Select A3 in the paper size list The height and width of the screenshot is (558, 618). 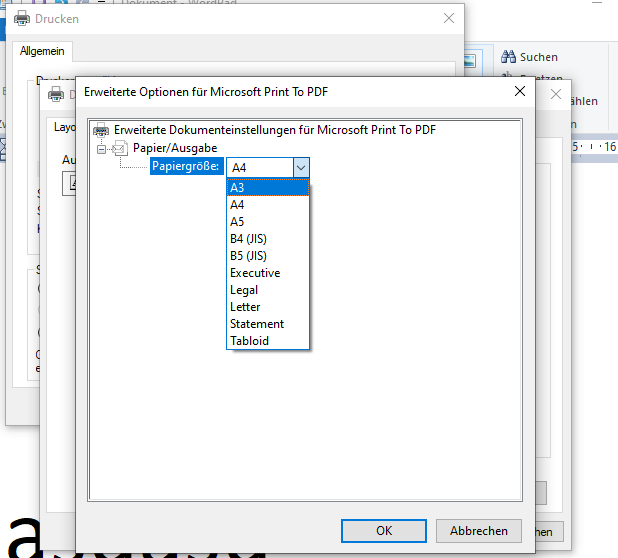tap(268, 188)
